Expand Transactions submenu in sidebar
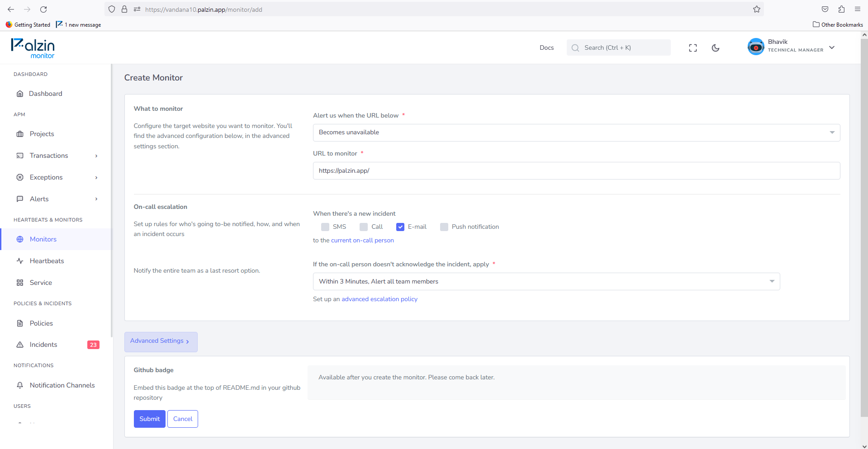 tap(57, 156)
